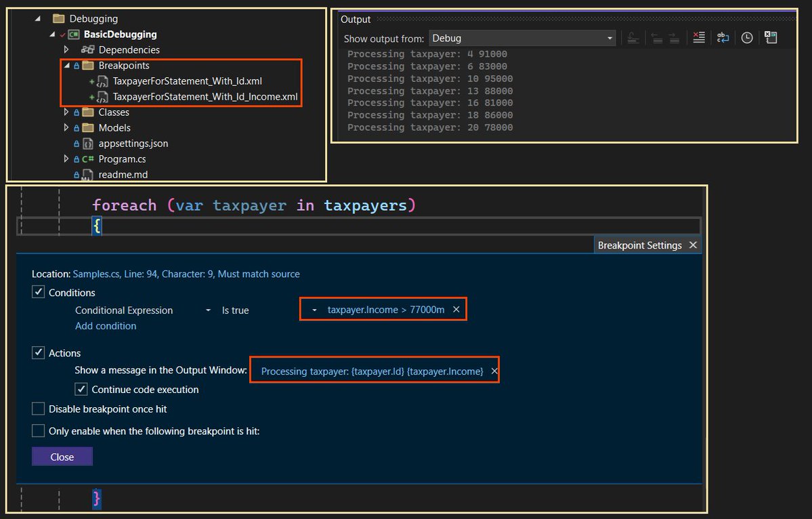The width and height of the screenshot is (812, 519).
Task: Go to previous message in Output
Action: pos(657,38)
